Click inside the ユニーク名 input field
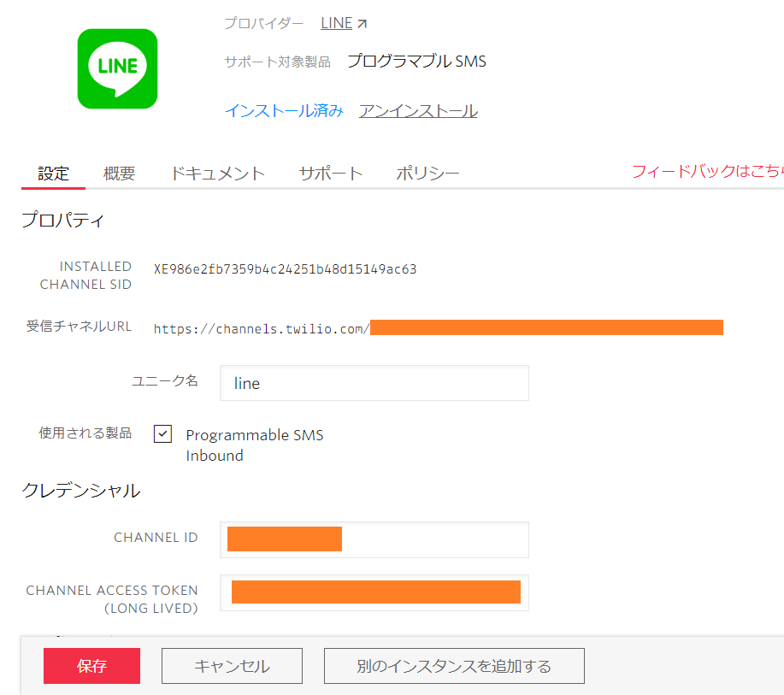This screenshot has width=784, height=695. [x=374, y=383]
